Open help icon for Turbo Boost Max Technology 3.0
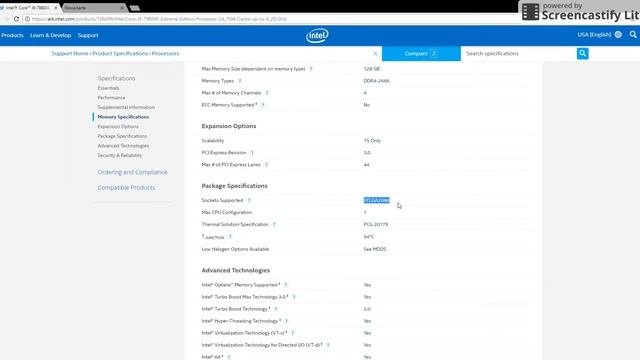 coord(294,297)
